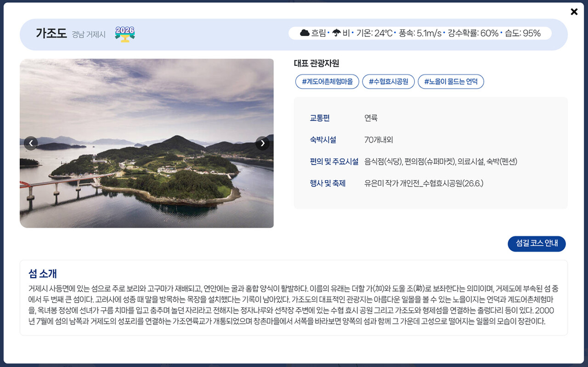The width and height of the screenshot is (588, 367).
Task: Open 섬길 코스 안내 course guide
Action: point(537,243)
